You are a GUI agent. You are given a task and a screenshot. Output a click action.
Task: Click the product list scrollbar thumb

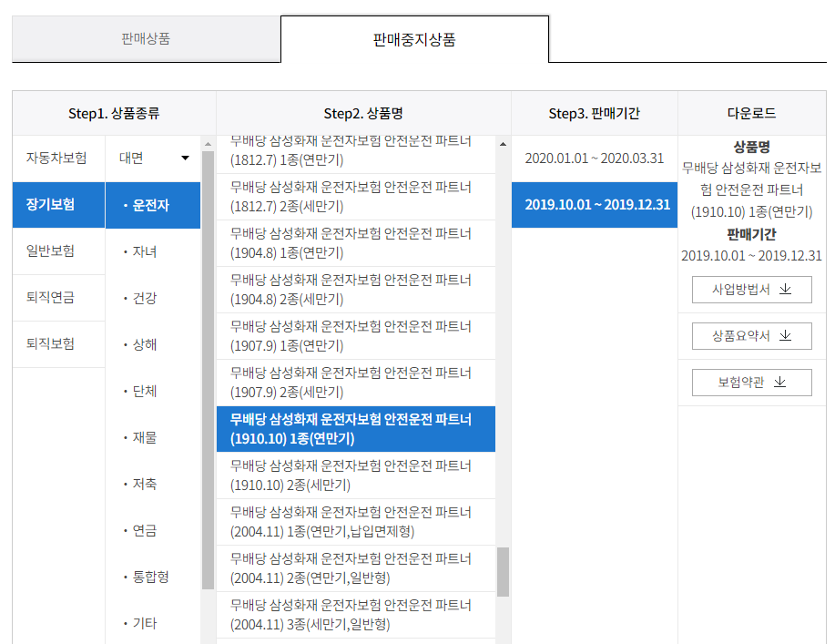click(x=503, y=571)
